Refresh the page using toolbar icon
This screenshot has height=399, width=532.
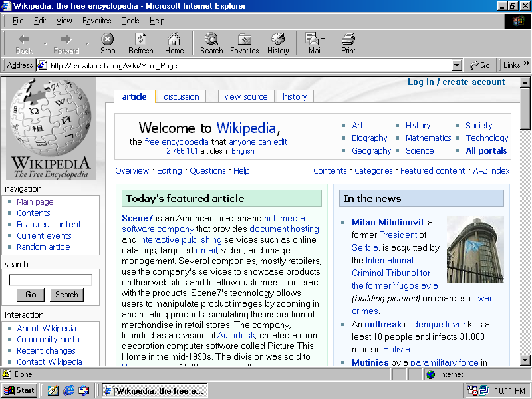(x=141, y=43)
